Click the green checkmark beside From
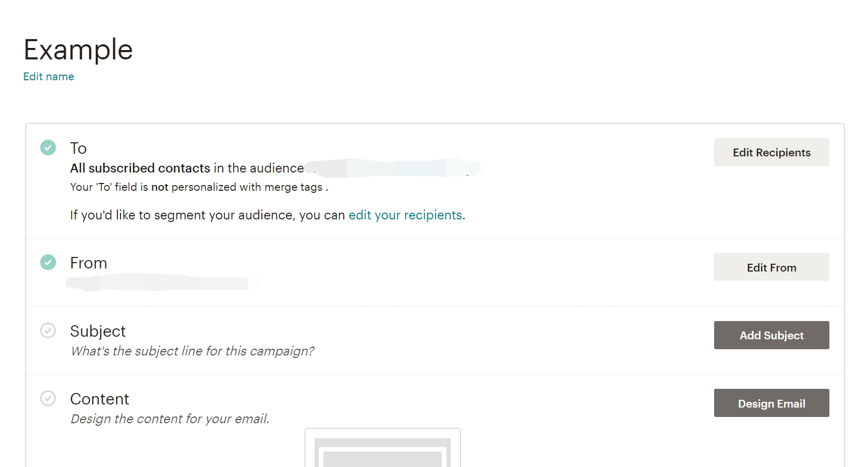 point(48,262)
